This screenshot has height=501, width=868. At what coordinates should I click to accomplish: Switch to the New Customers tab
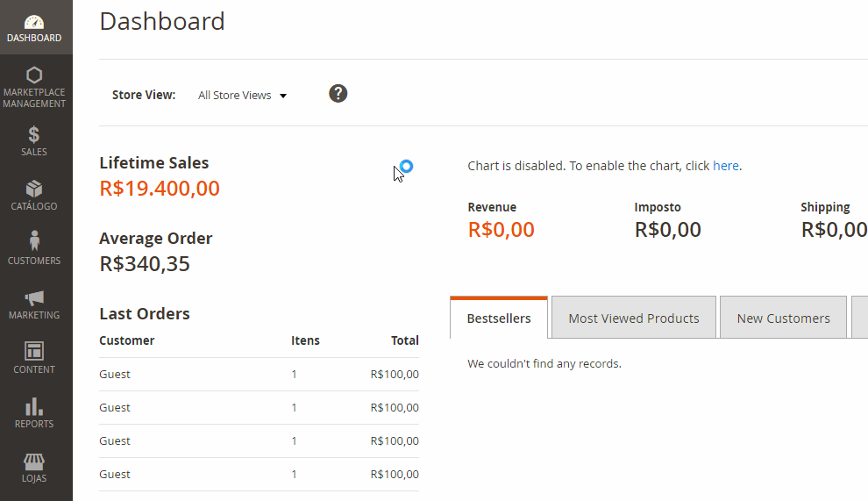pyautogui.click(x=783, y=318)
